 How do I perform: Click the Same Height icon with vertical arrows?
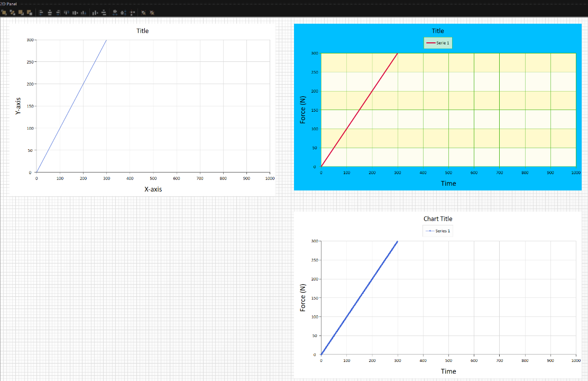[124, 13]
